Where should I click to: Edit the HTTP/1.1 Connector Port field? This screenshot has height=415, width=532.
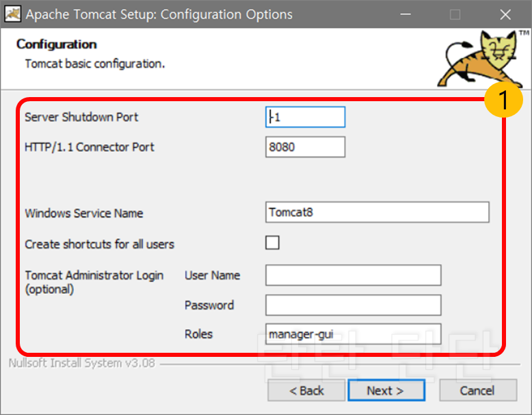tap(306, 147)
